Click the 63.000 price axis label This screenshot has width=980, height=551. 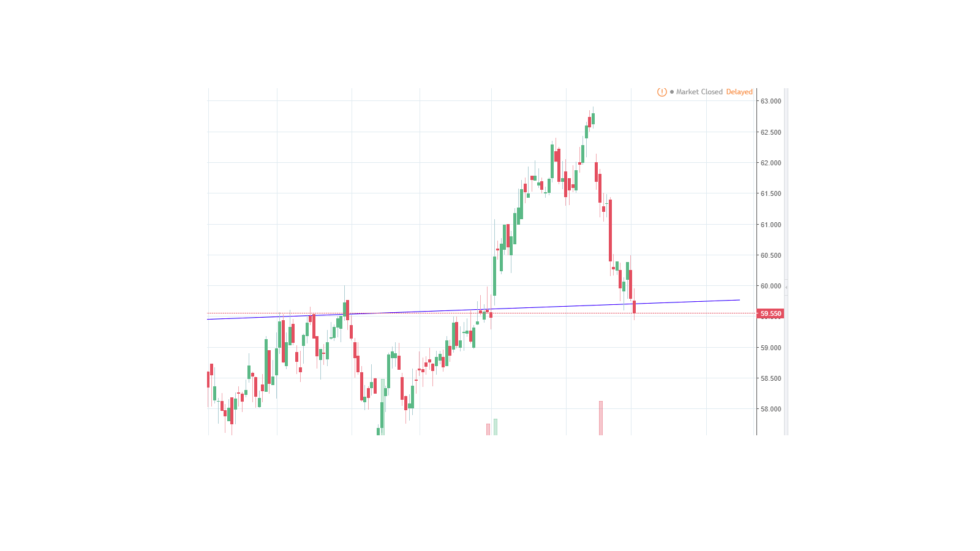tap(771, 101)
